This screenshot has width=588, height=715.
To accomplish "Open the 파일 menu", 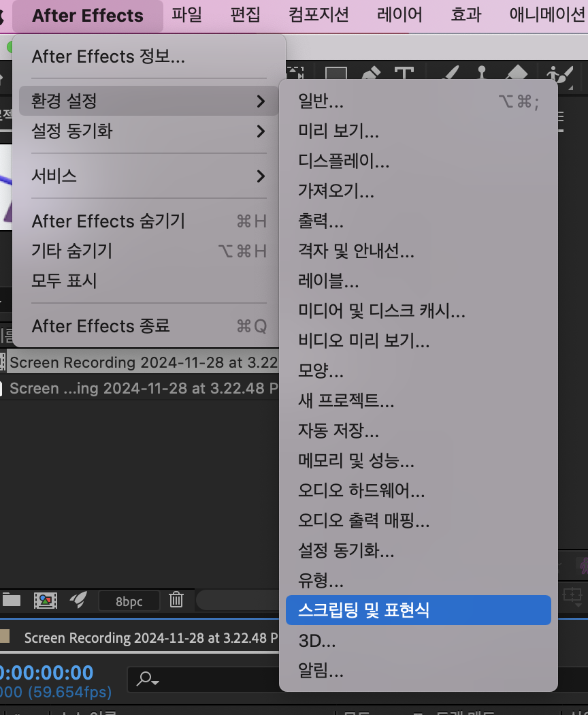I will pyautogui.click(x=187, y=14).
